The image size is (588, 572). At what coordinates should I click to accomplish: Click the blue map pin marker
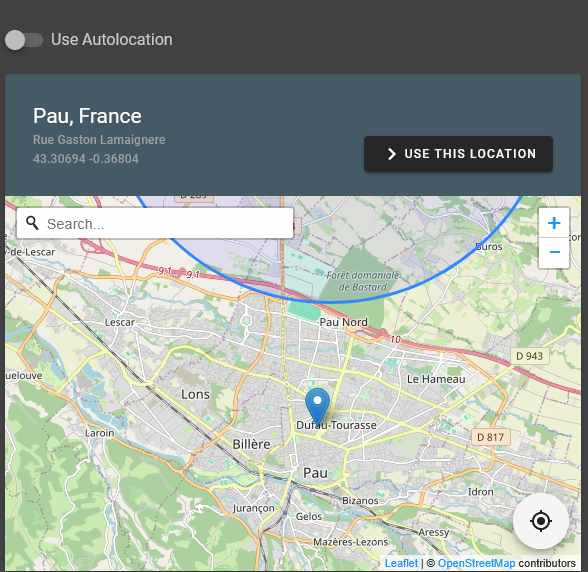coord(317,407)
